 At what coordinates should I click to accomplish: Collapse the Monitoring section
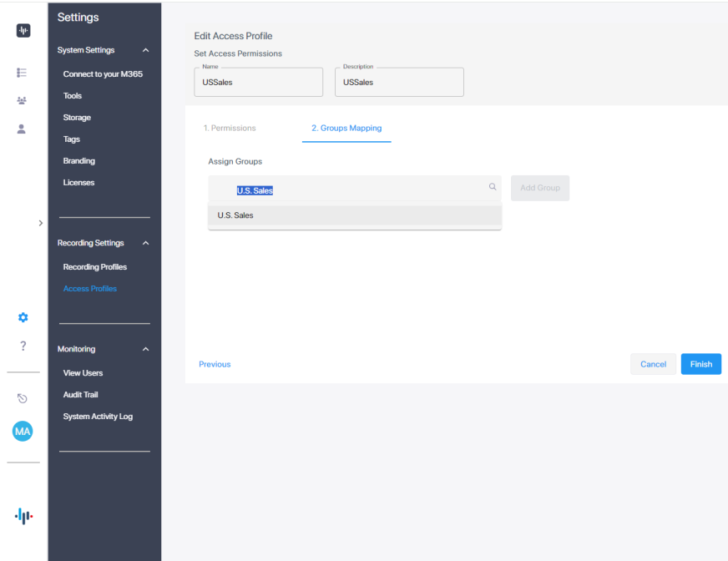coord(146,349)
